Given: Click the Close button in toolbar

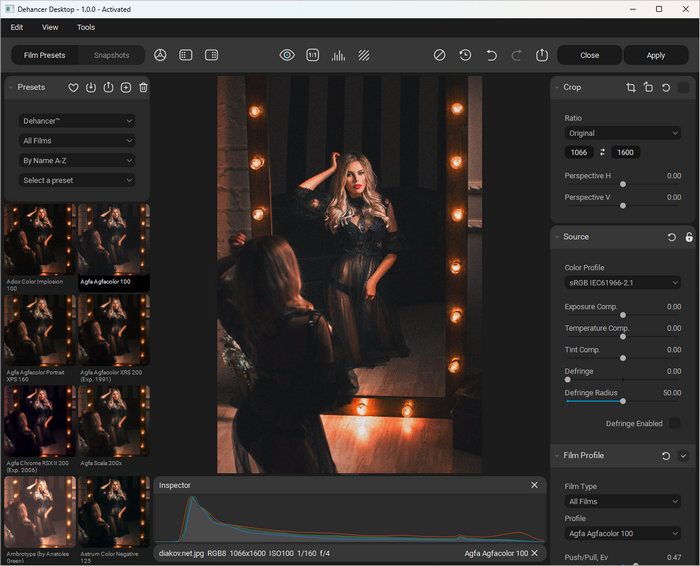Looking at the screenshot, I should 589,55.
